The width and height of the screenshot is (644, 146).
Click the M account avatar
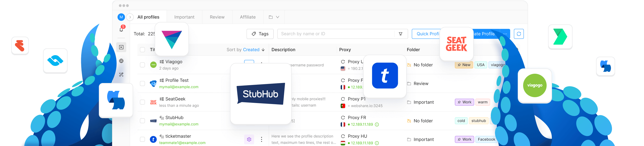pyautogui.click(x=121, y=17)
